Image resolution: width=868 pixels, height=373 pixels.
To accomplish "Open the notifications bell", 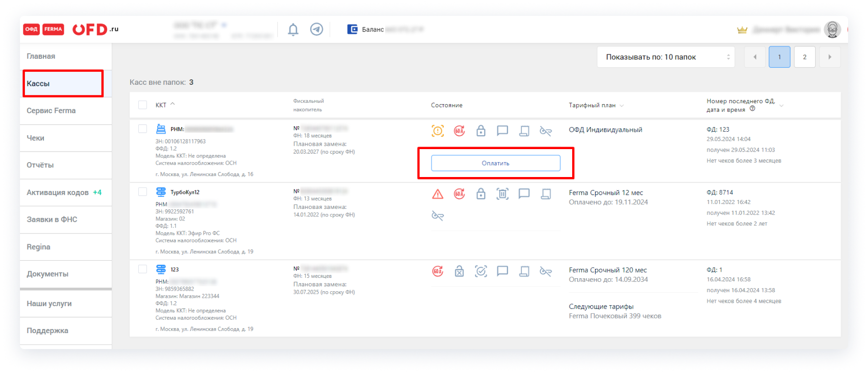I will (293, 30).
